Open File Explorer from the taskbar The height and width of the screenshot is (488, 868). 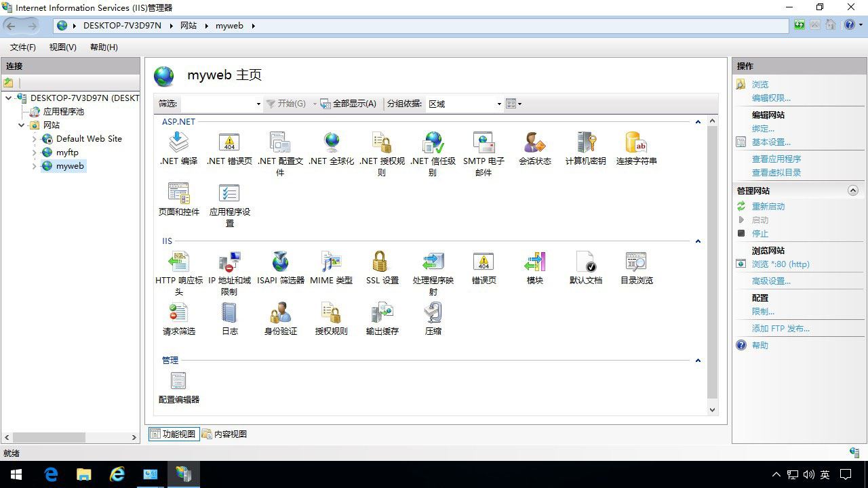(x=84, y=474)
